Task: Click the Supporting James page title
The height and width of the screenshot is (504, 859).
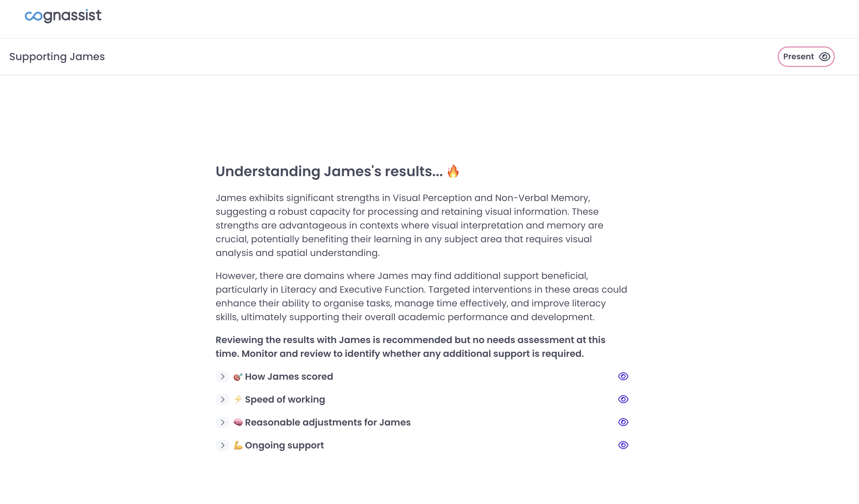Action: 57,56
